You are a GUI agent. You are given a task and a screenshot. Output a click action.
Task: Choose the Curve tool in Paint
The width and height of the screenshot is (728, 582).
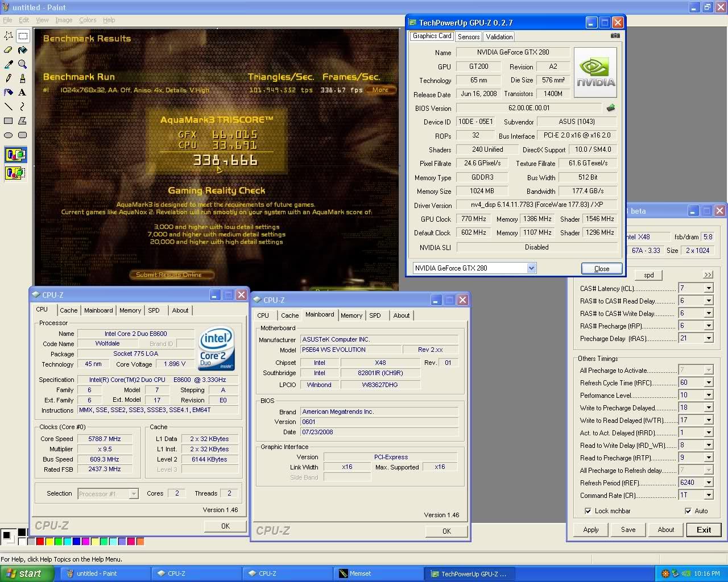click(x=23, y=106)
